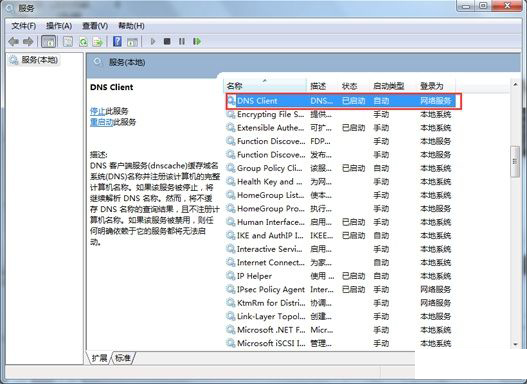527x384 pixels.
Task: Open the 查看(V) menu
Action: [95, 26]
